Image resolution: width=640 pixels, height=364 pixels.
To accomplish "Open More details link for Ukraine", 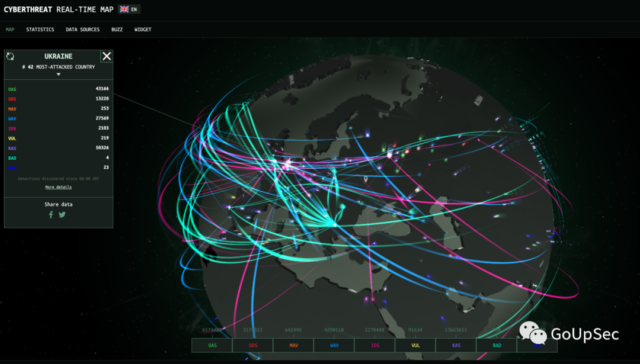I will [59, 187].
